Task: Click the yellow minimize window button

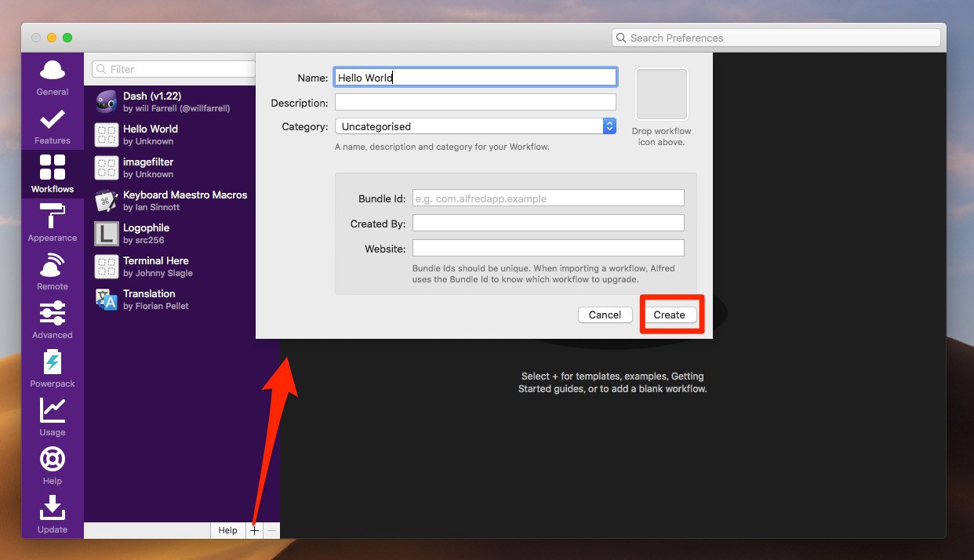Action: coord(52,38)
